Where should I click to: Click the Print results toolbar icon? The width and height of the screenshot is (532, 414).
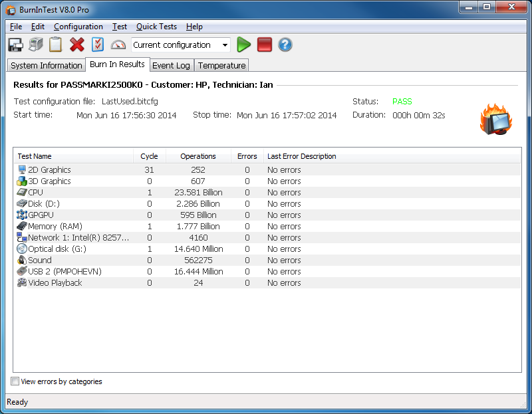coord(36,45)
